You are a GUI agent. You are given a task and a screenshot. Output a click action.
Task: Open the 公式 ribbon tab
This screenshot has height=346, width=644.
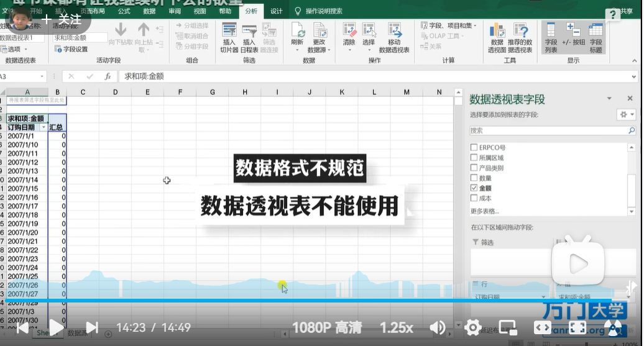point(124,11)
